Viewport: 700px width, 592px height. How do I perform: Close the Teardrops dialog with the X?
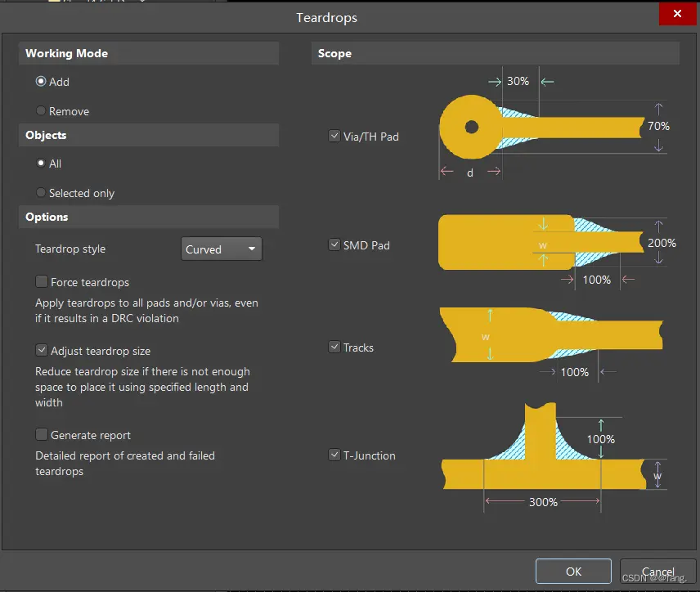pos(677,15)
